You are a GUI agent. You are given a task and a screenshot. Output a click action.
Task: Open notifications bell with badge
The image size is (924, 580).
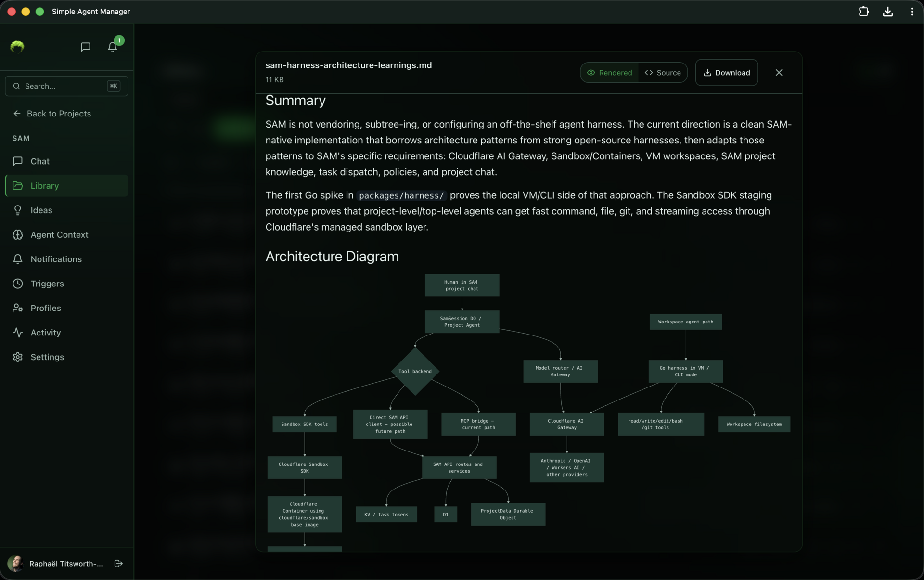(113, 47)
